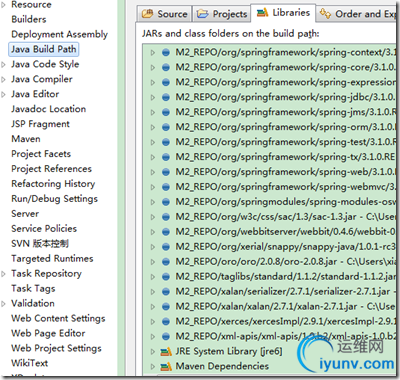Open JSP Fragment settings
Viewport: 400px width, 380px height.
click(x=40, y=124)
